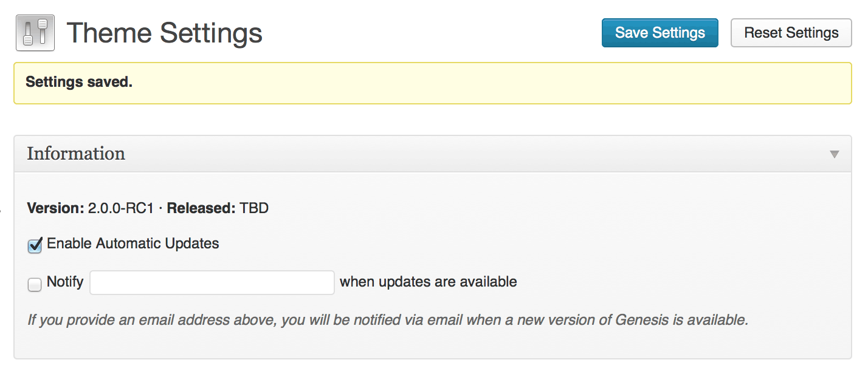Image resolution: width=868 pixels, height=374 pixels.
Task: Click the bold "Version:" label
Action: click(55, 209)
